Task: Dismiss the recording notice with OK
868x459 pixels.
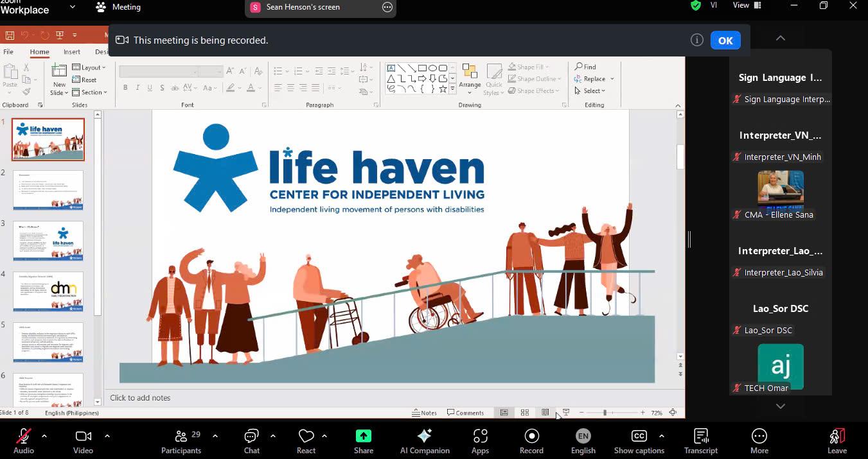Action: click(725, 40)
